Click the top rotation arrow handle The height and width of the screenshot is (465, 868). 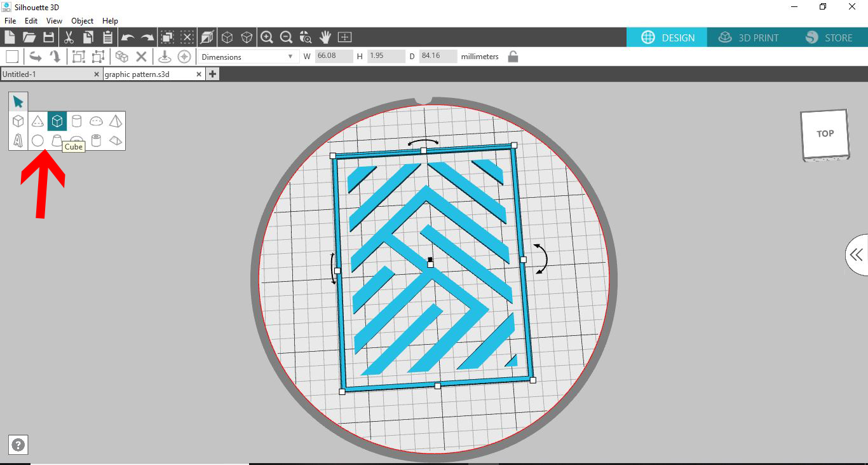click(423, 142)
